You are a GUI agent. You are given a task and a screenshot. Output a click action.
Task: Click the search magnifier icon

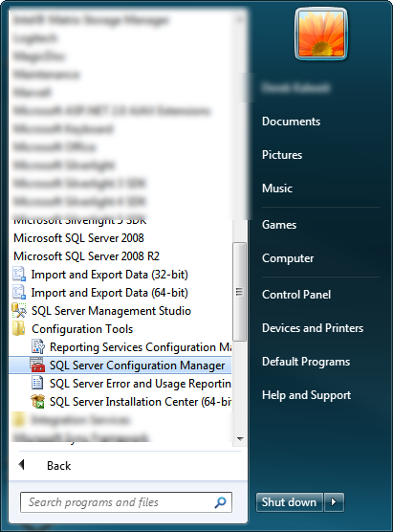coord(221,502)
